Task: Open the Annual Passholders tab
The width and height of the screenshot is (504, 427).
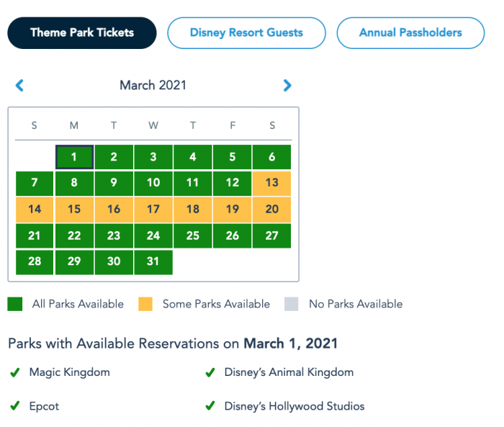Action: (x=410, y=32)
